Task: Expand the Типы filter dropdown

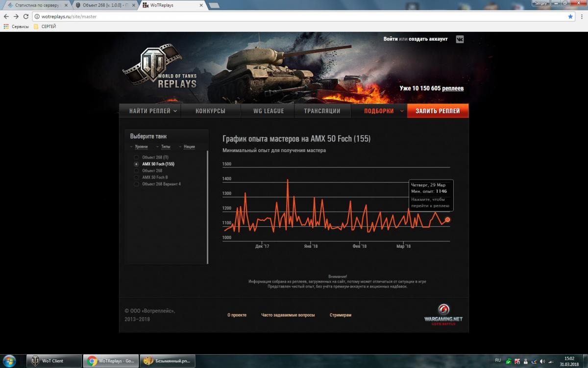Action: [164, 147]
